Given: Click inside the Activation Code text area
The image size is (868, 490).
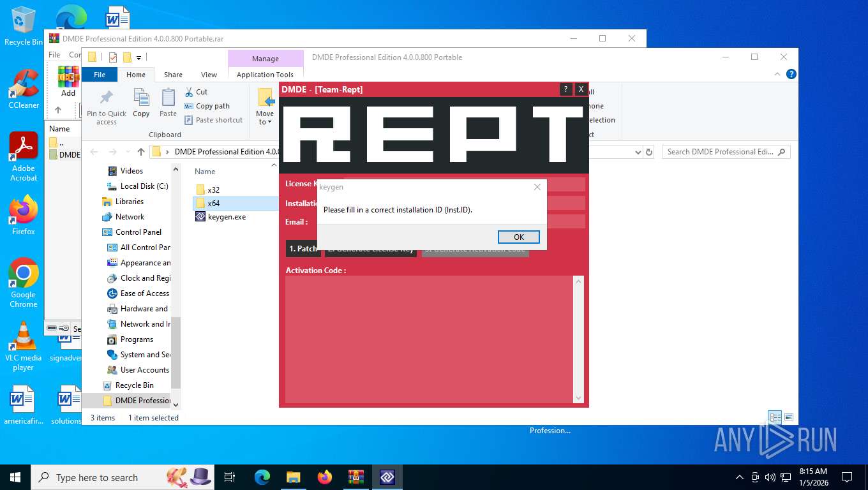Looking at the screenshot, I should tap(430, 339).
